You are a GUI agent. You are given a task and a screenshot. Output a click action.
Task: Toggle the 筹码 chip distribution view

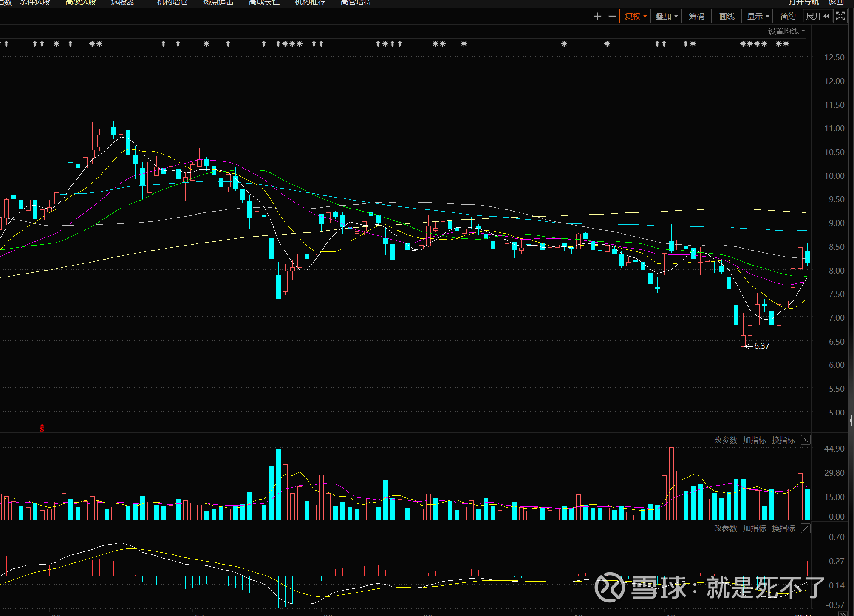pyautogui.click(x=696, y=17)
